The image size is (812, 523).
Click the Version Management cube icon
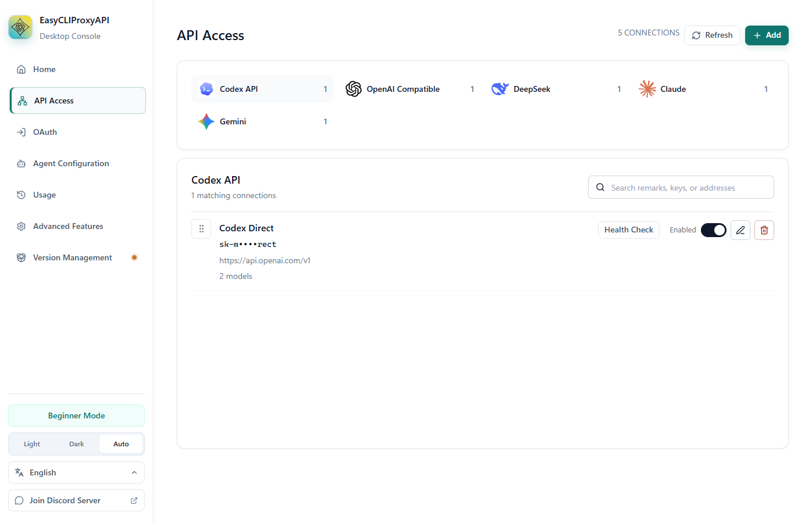(x=22, y=257)
